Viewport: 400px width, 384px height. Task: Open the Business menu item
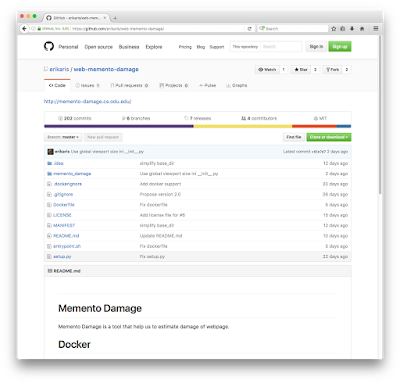coord(129,47)
